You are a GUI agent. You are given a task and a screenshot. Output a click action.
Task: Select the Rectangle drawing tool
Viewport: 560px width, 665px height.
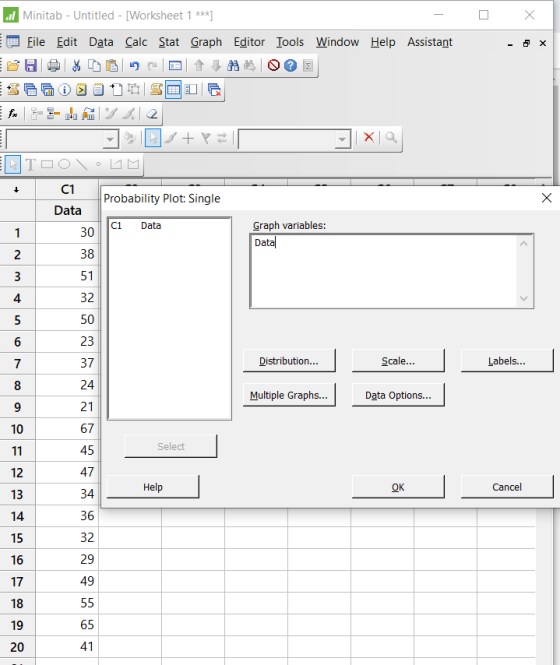click(x=47, y=164)
